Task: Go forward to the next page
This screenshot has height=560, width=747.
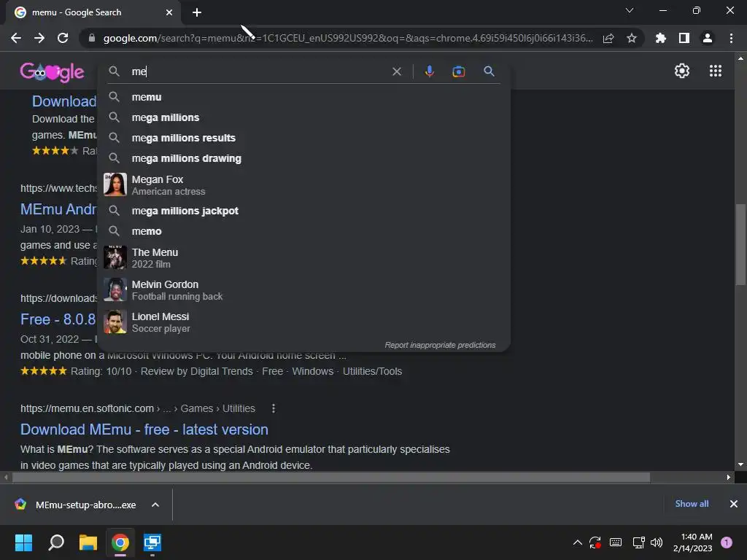Action: [x=39, y=38]
